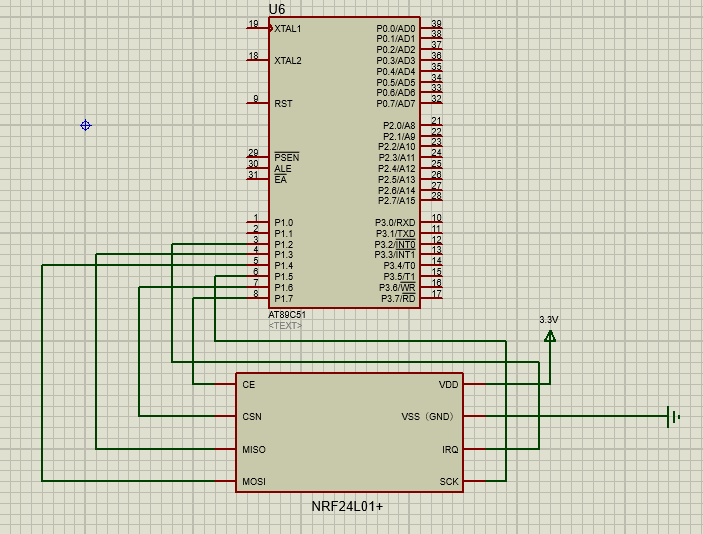Select the CSN pin label on NRF24L01+

pos(252,417)
